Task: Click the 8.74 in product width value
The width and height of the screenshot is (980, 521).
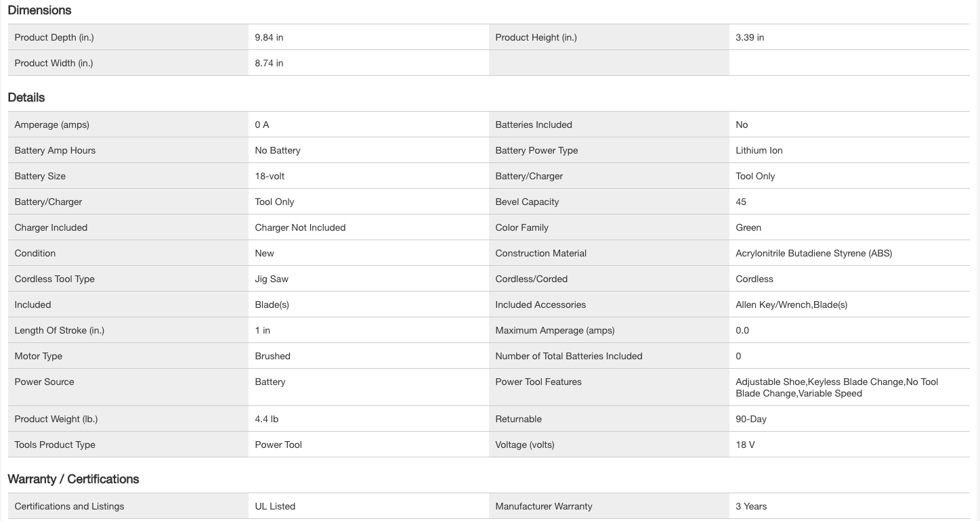Action: click(x=269, y=63)
